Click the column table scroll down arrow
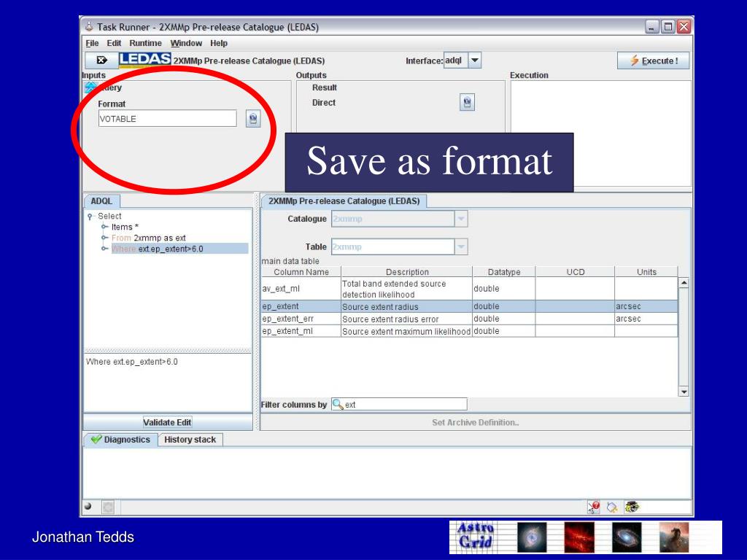The image size is (747, 560). (684, 392)
